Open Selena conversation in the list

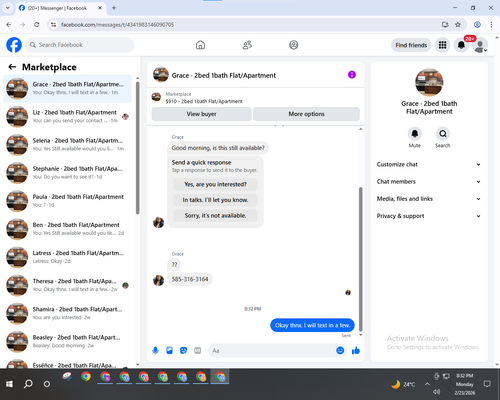click(x=67, y=145)
